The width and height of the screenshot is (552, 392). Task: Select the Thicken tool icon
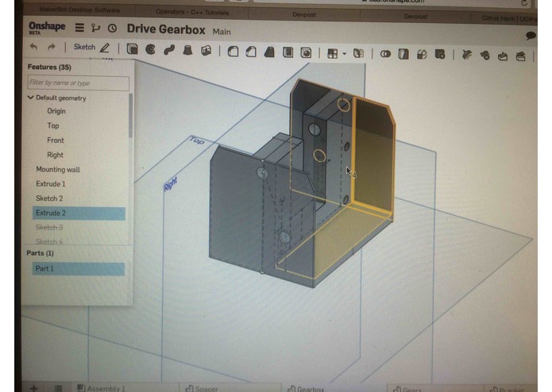207,51
